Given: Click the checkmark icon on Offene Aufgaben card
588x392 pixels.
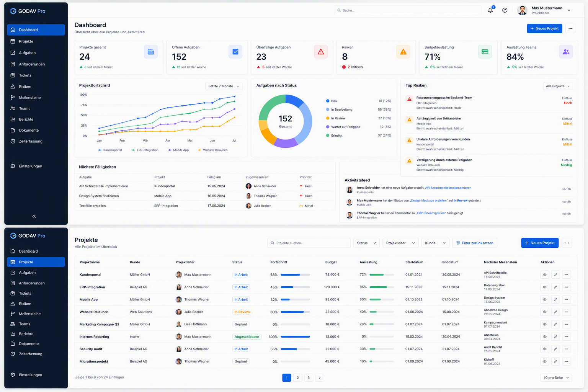Looking at the screenshot, I should click(x=235, y=52).
